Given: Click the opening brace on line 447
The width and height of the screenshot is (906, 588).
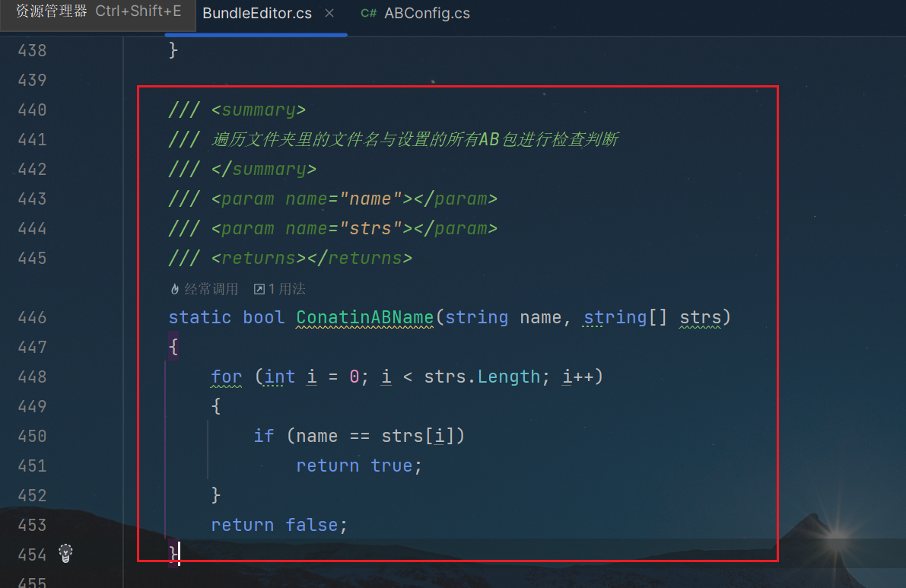Looking at the screenshot, I should 173,347.
